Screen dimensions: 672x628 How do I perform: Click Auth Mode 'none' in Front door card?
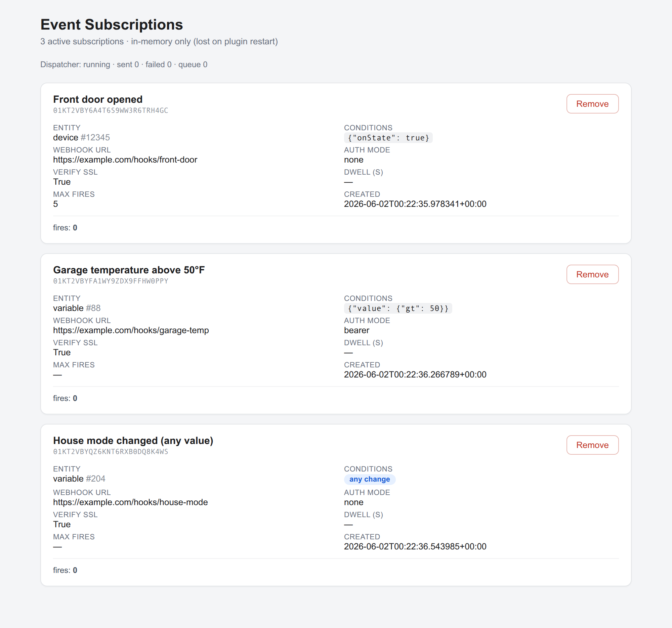pyautogui.click(x=353, y=160)
